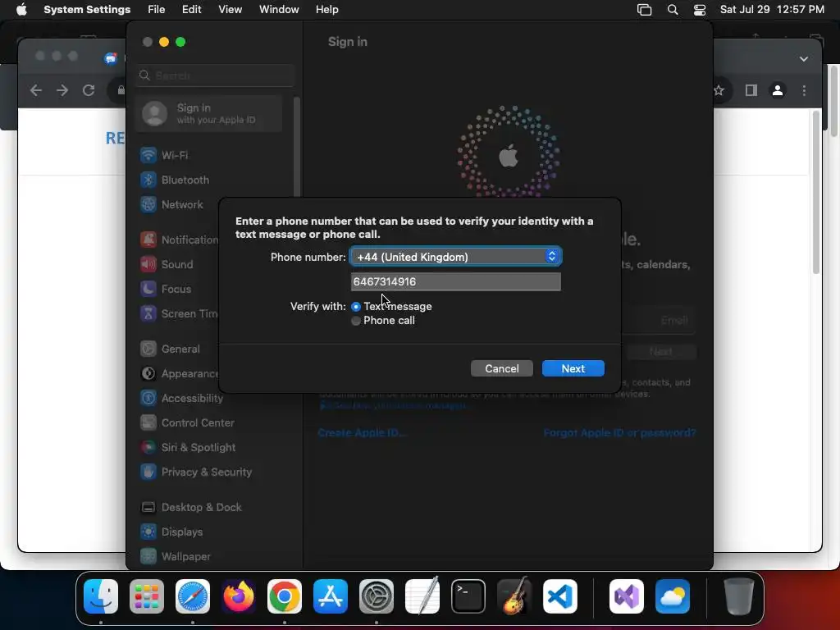Open the weather cloud app from Dock
This screenshot has width=840, height=630.
673,596
